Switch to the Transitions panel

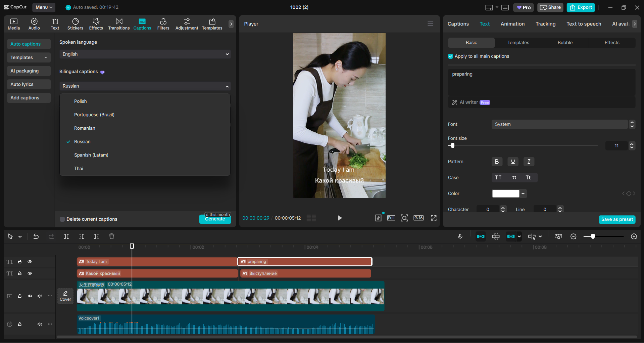(119, 24)
